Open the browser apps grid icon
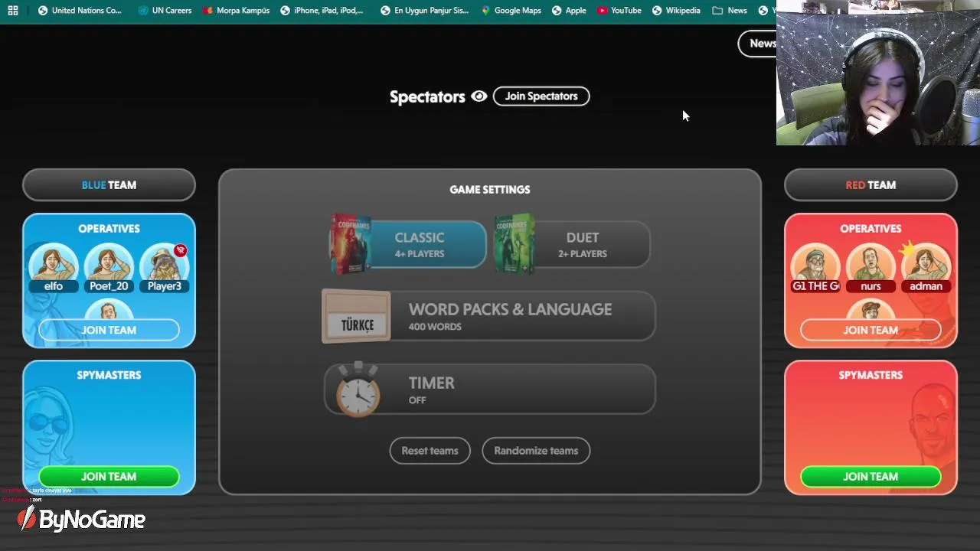Viewport: 980px width, 551px height. click(13, 11)
